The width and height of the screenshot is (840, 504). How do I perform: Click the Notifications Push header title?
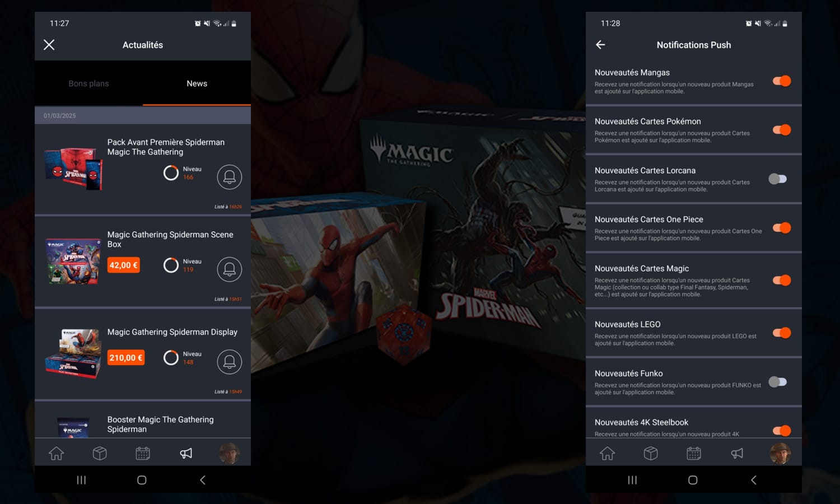pos(694,45)
